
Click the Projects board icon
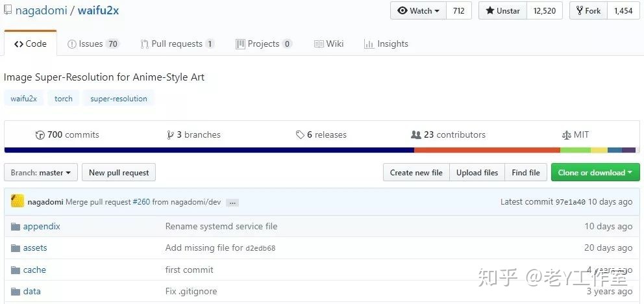pos(240,44)
